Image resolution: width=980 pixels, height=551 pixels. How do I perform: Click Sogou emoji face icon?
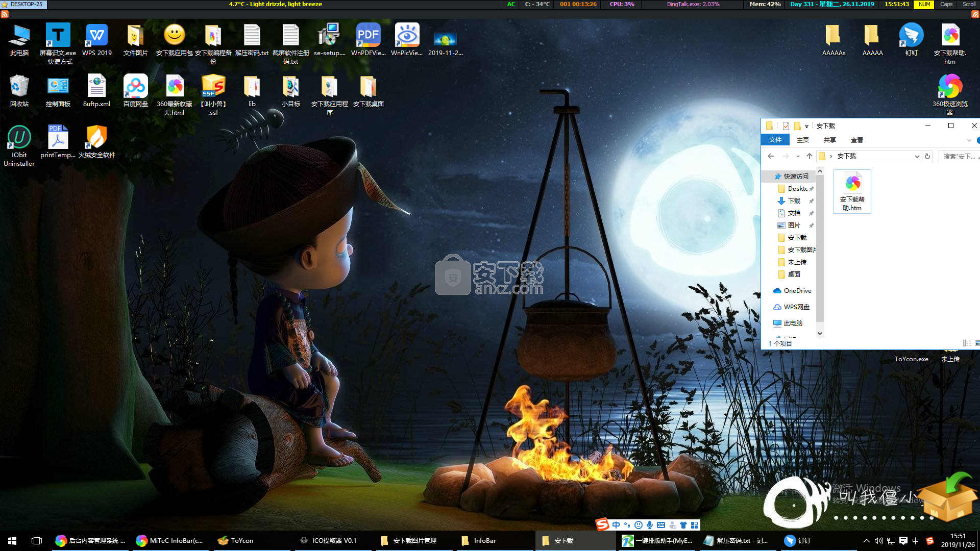pyautogui.click(x=639, y=525)
